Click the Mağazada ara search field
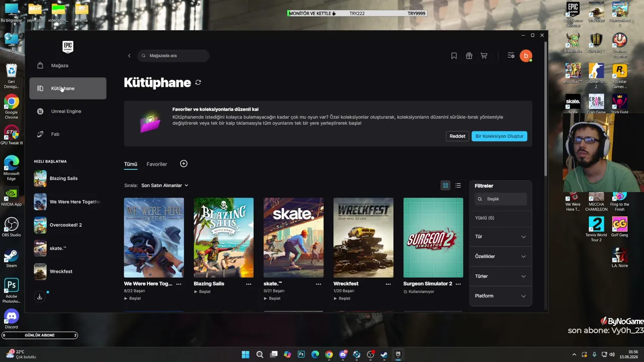 (174, 56)
